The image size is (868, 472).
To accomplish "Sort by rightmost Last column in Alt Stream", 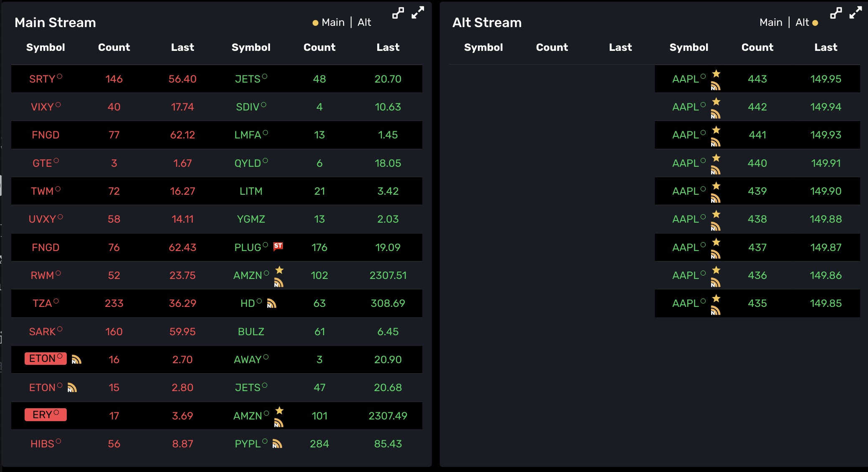I will click(x=826, y=48).
